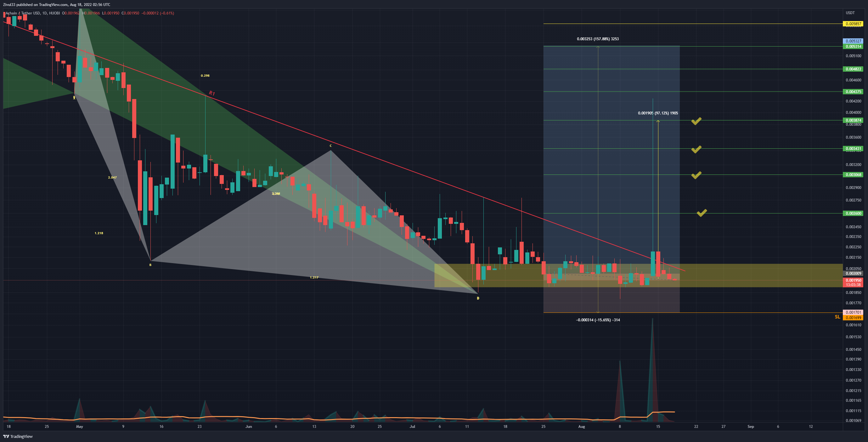
Task: Click the 'Sep' date on time axis
Action: pos(750,427)
